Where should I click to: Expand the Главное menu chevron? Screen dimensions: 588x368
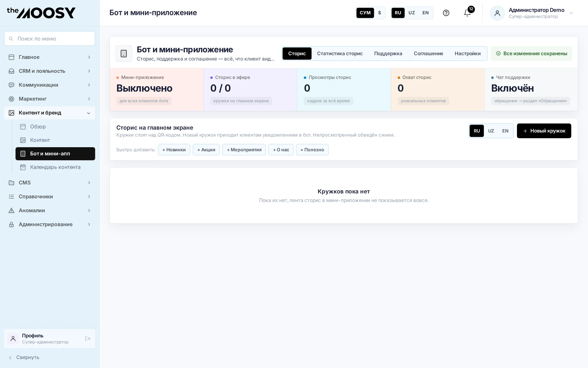pyautogui.click(x=89, y=57)
